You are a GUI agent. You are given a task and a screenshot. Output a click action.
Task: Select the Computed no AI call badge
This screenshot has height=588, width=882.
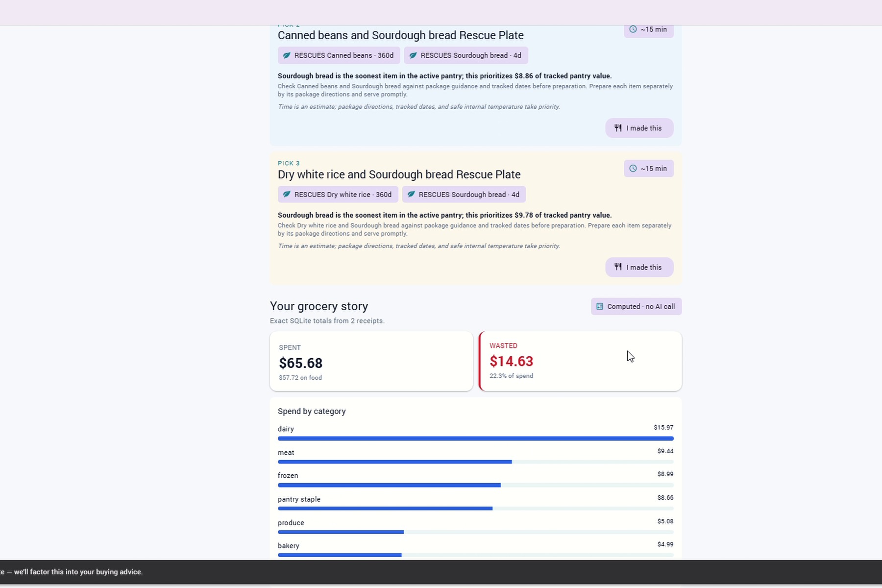pos(636,307)
